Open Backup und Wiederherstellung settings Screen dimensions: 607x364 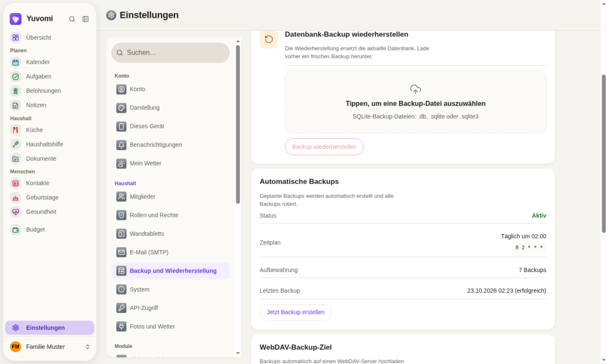coord(170,271)
